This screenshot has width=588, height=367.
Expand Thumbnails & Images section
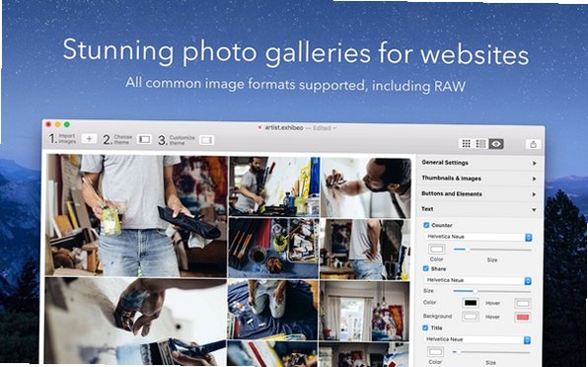tap(479, 179)
